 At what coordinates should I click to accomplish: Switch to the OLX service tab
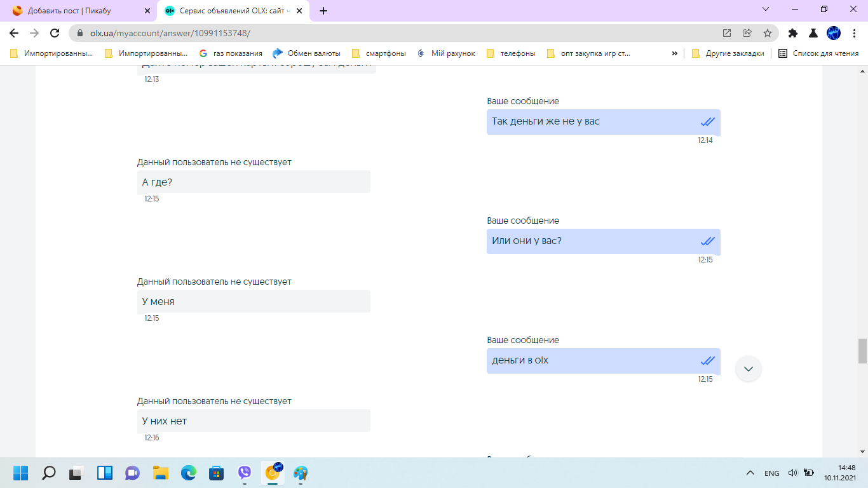click(234, 11)
